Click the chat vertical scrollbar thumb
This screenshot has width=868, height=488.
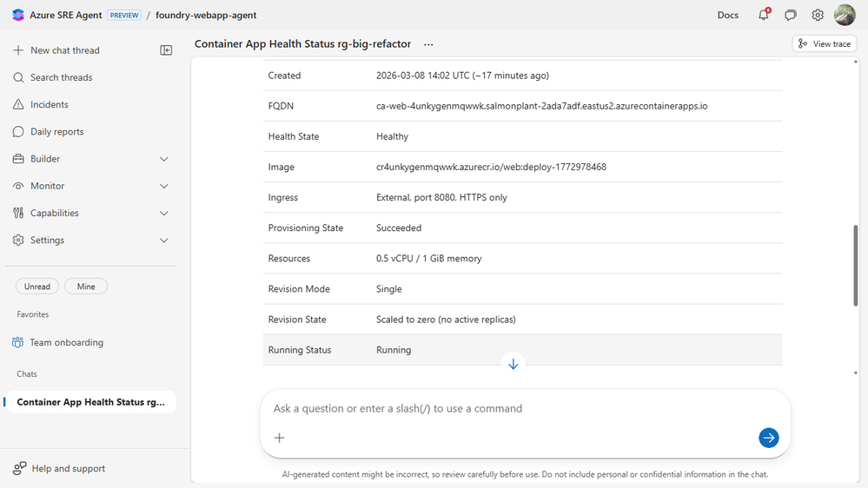pos(857,265)
